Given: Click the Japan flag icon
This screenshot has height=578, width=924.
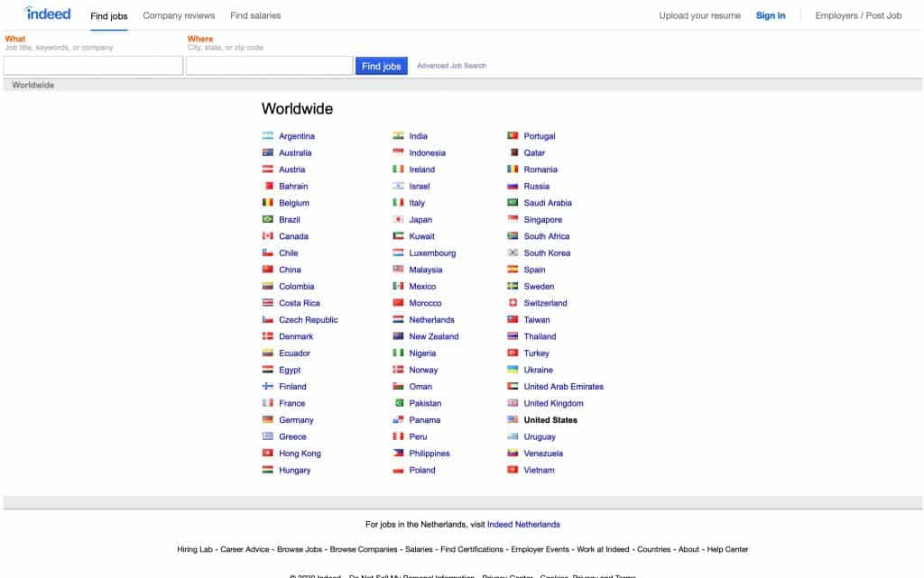Looking at the screenshot, I should (397, 219).
